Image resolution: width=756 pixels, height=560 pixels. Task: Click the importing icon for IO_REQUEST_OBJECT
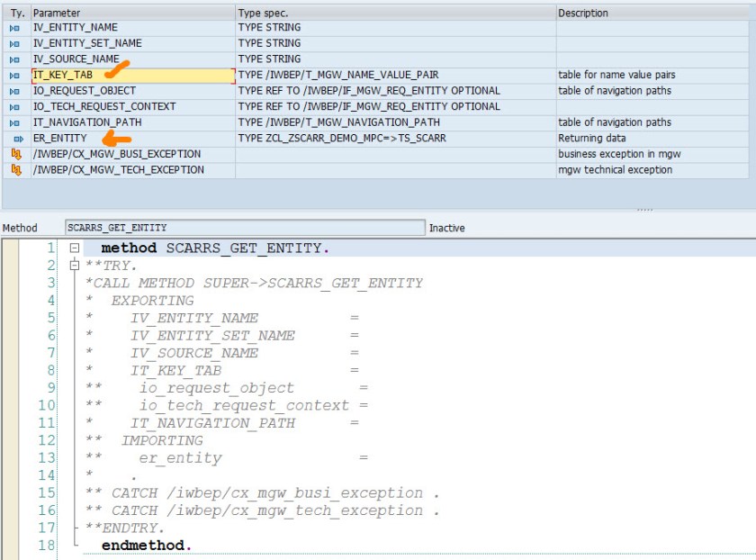click(x=15, y=92)
